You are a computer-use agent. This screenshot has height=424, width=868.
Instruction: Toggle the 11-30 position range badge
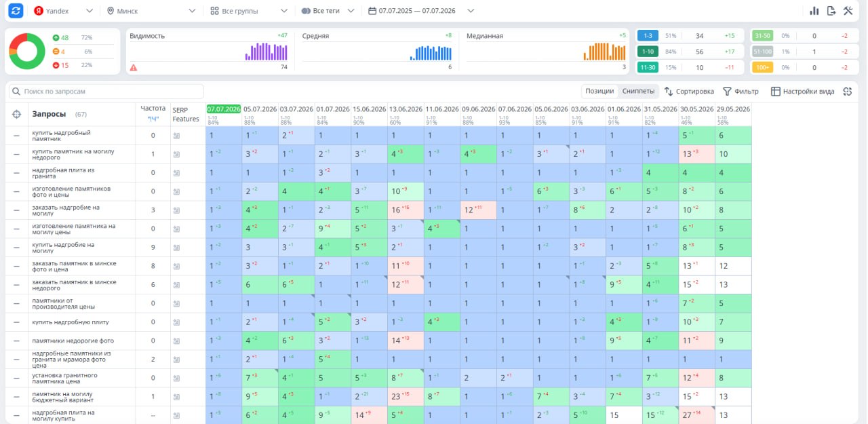(647, 67)
